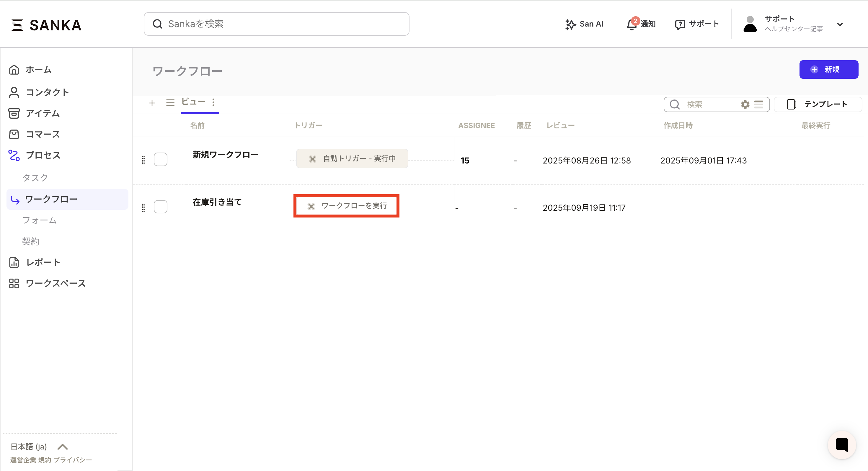The height and width of the screenshot is (471, 868).
Task: Click the chat bubble widget icon
Action: [842, 445]
